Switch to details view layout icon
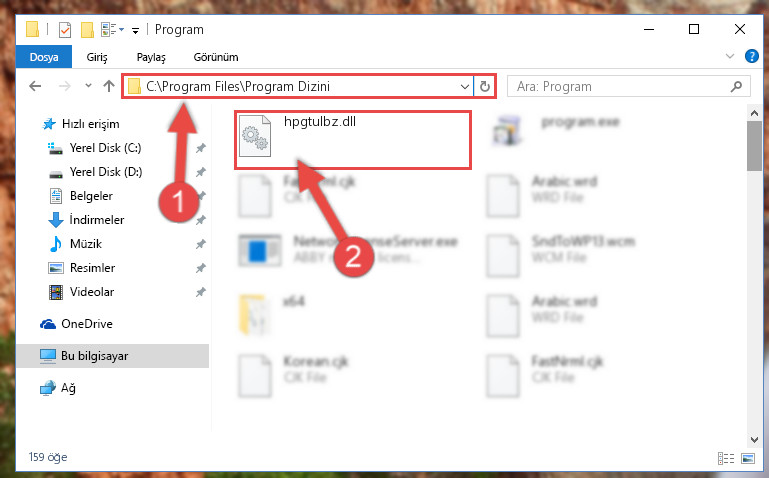 coord(726,458)
